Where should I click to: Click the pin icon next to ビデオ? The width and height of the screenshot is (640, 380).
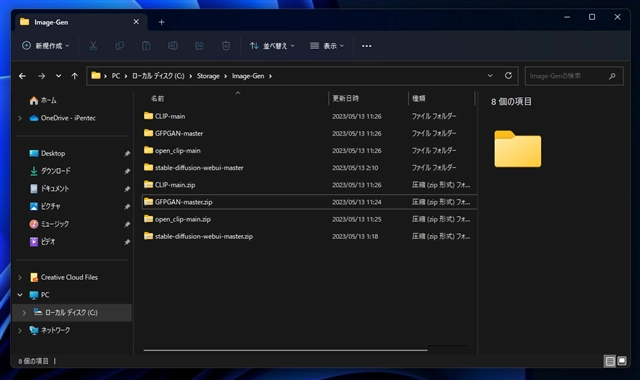click(127, 242)
